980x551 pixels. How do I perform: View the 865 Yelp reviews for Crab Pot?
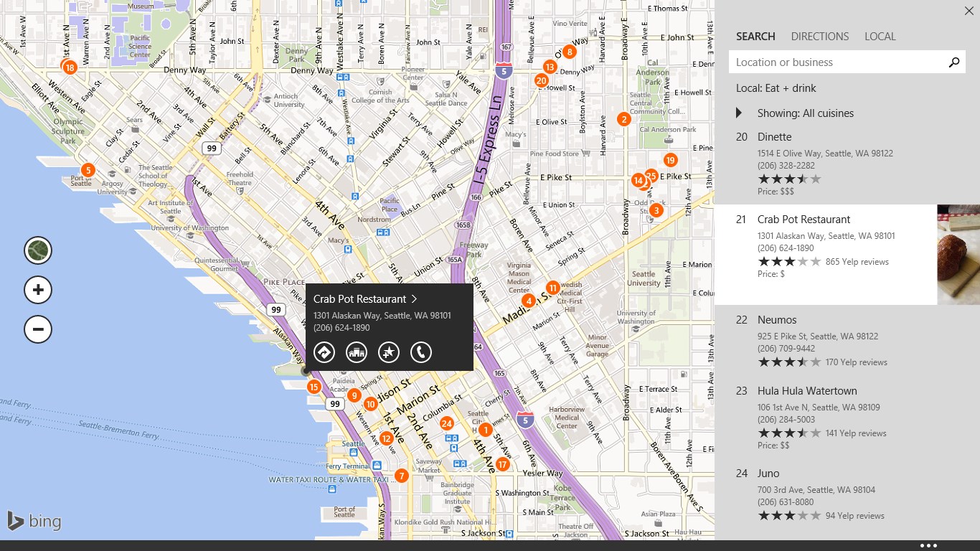coord(858,261)
